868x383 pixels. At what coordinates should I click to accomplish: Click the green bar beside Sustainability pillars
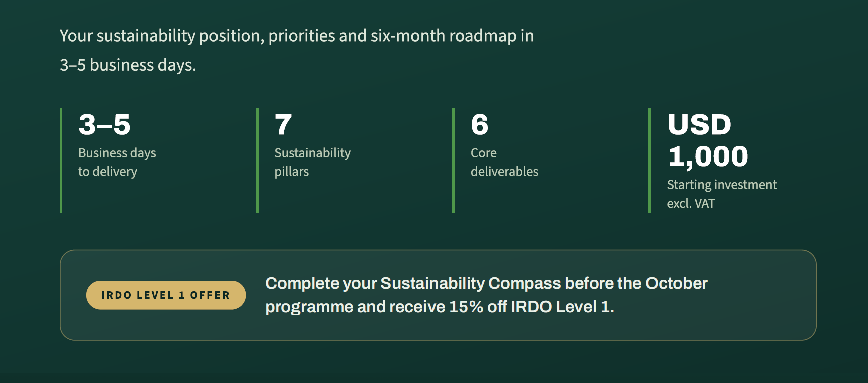[x=257, y=161]
